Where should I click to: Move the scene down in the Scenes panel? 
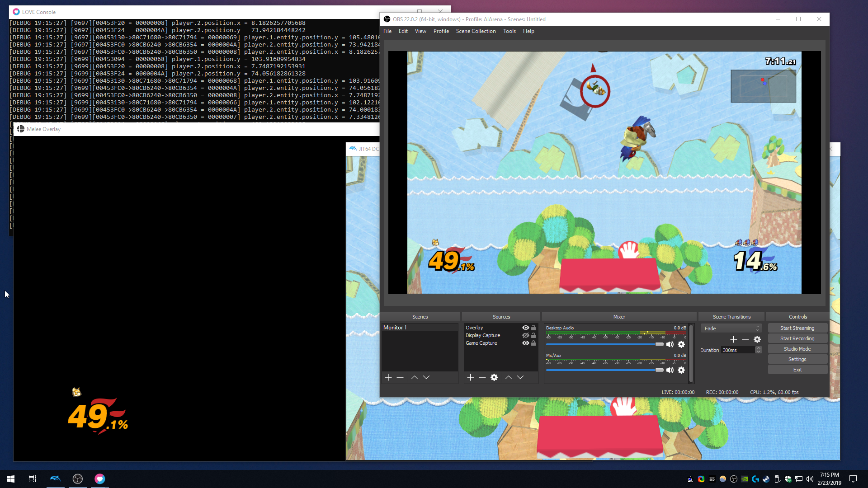coord(426,377)
